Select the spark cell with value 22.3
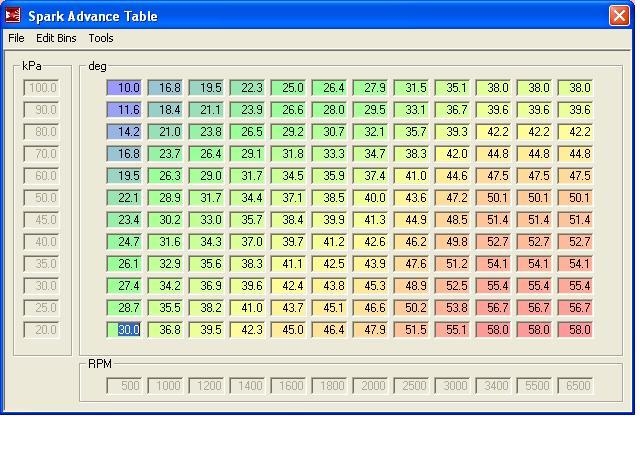 [x=248, y=88]
